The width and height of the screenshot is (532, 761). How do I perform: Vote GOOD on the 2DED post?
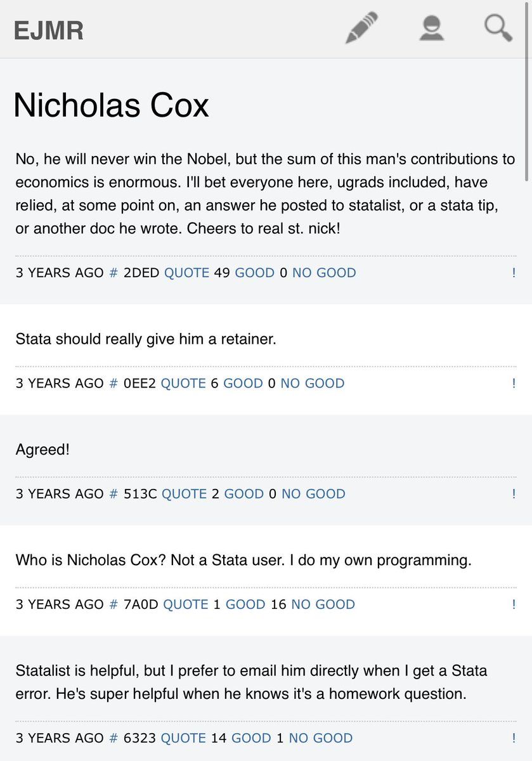254,273
